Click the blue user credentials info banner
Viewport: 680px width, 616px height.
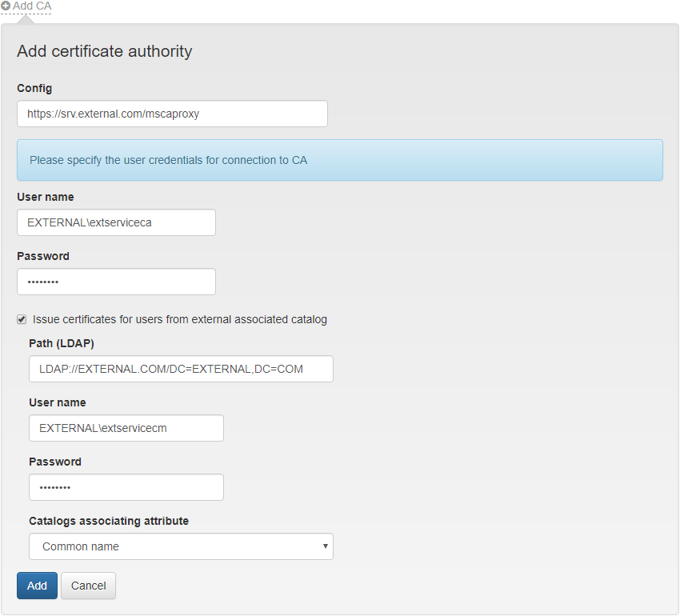[x=339, y=160]
